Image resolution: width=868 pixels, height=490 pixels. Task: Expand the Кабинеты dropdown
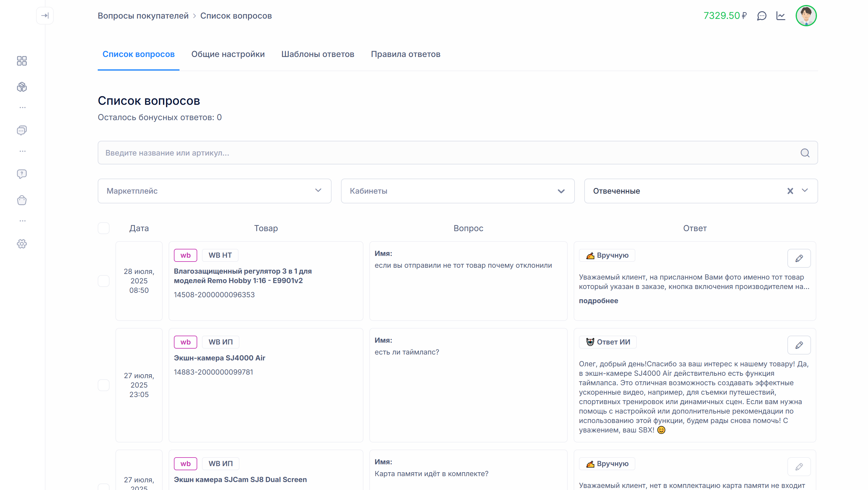pyautogui.click(x=457, y=191)
